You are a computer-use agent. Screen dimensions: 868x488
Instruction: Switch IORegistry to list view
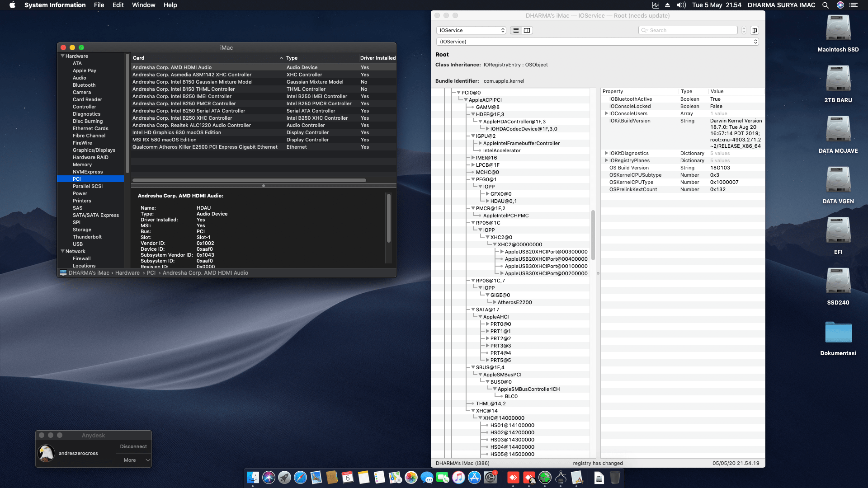(x=516, y=30)
